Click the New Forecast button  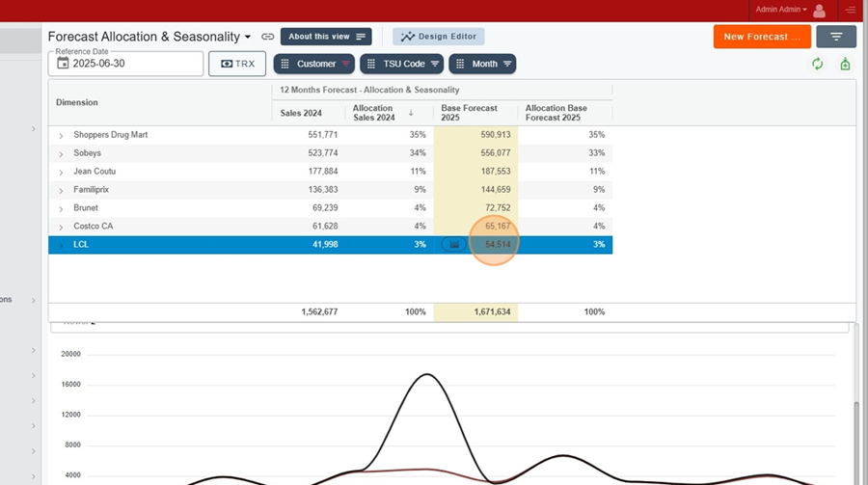[x=762, y=37]
